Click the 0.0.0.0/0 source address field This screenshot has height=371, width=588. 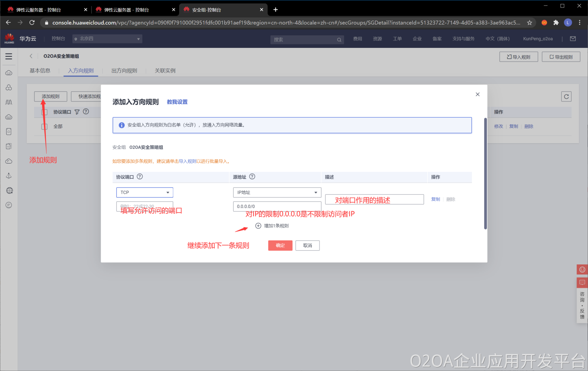277,206
